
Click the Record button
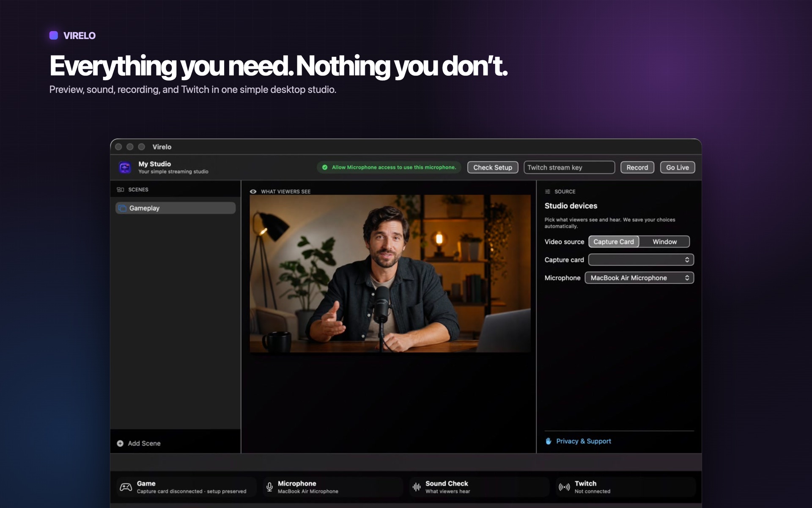pyautogui.click(x=637, y=167)
